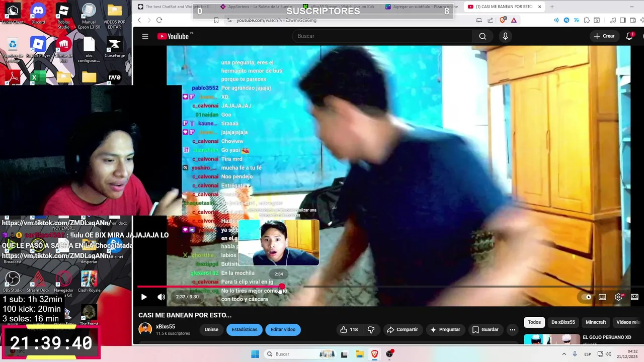This screenshot has width=644, height=362.
Task: Open Roblox Player desktop shortcut
Action: click(38, 48)
